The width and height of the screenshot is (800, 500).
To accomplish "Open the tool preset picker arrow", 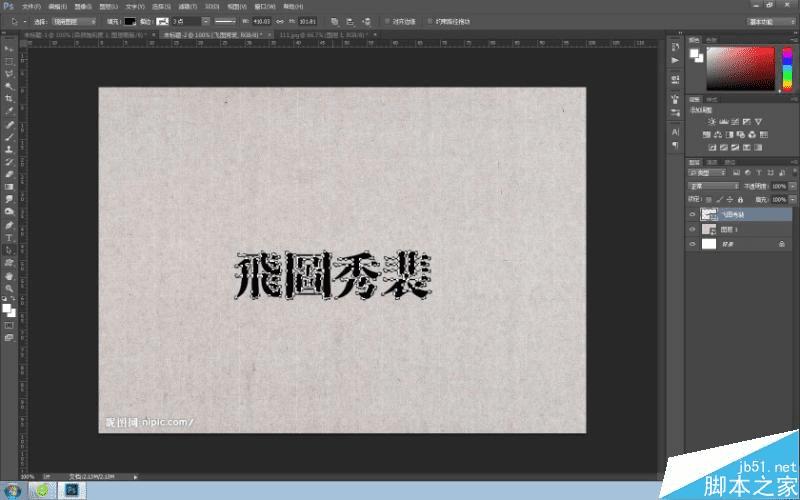I will (24, 21).
